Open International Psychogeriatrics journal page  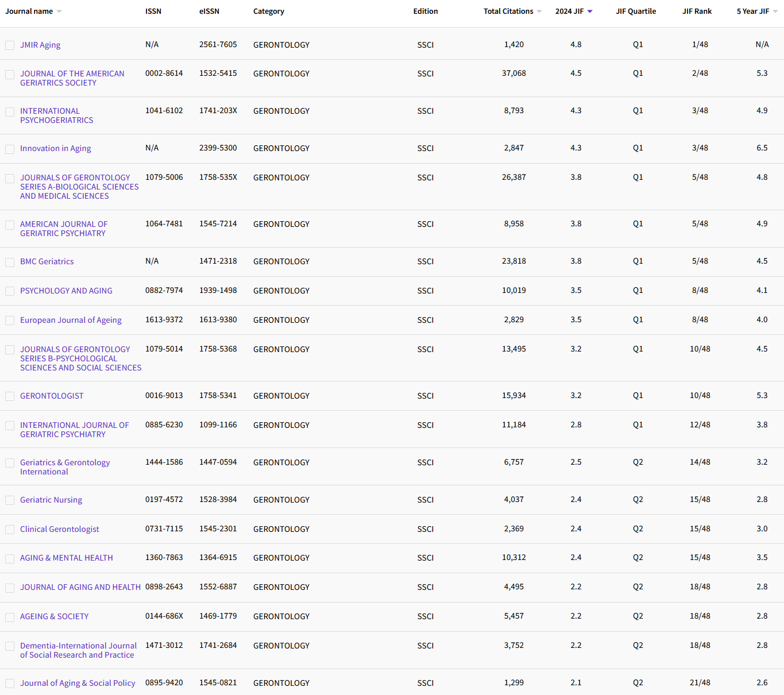(x=57, y=115)
